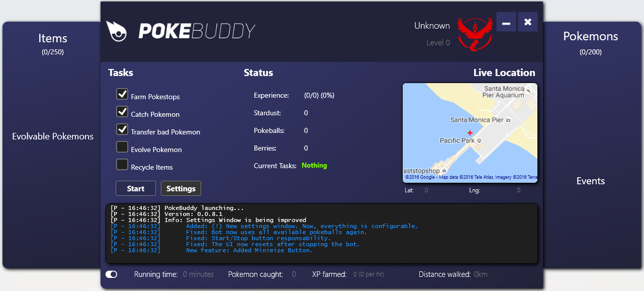
Task: Open the Pokemons side panel
Action: pos(591,36)
